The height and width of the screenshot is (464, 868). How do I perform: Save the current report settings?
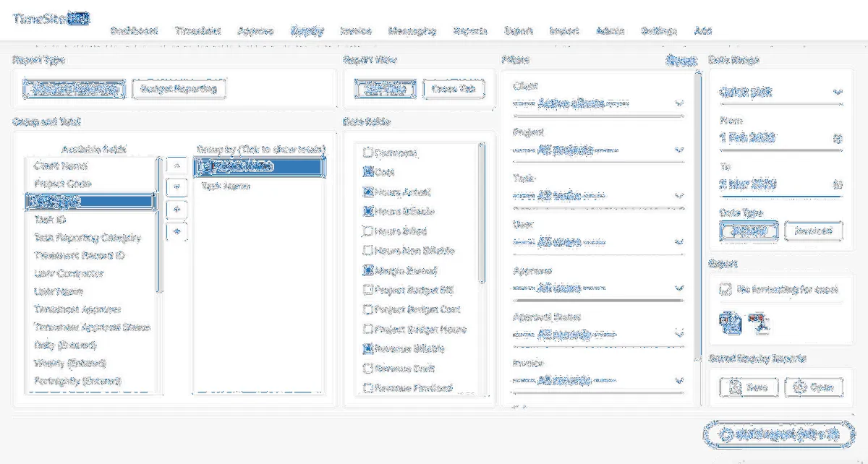[x=746, y=386]
